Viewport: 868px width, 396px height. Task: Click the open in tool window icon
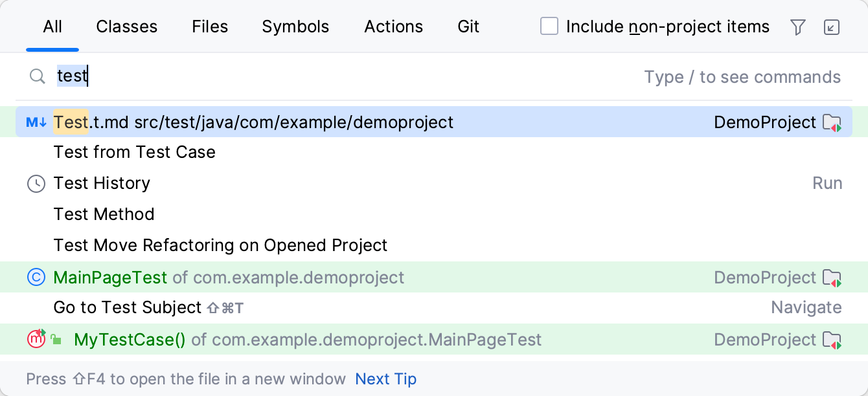click(x=832, y=27)
